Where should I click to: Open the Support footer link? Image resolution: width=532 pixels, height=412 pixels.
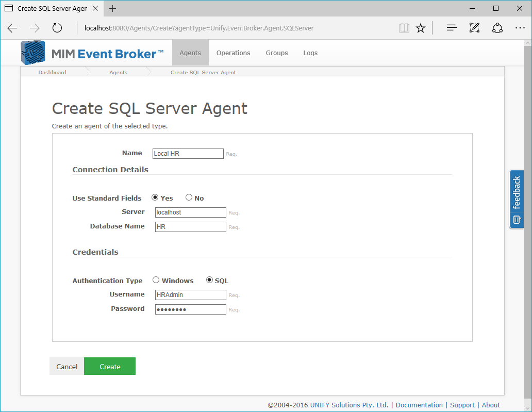point(462,405)
